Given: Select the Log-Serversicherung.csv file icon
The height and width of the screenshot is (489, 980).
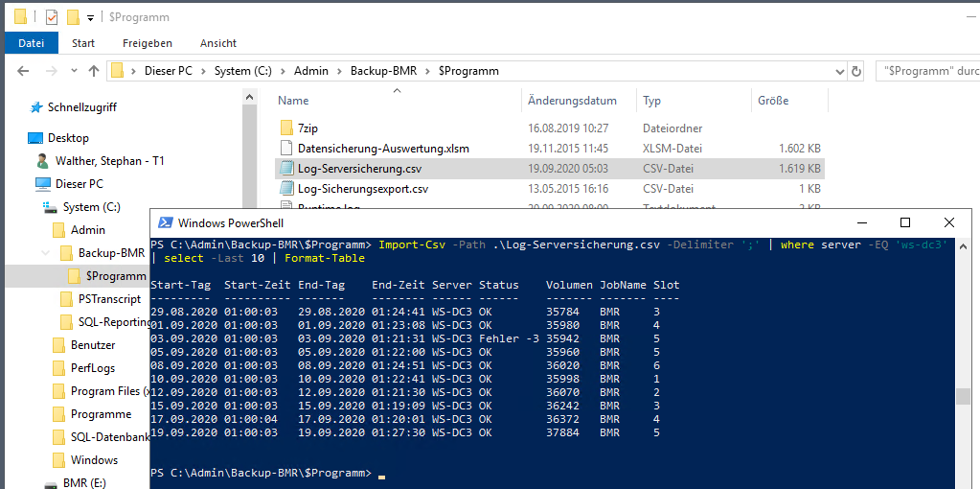Looking at the screenshot, I should pyautogui.click(x=286, y=168).
